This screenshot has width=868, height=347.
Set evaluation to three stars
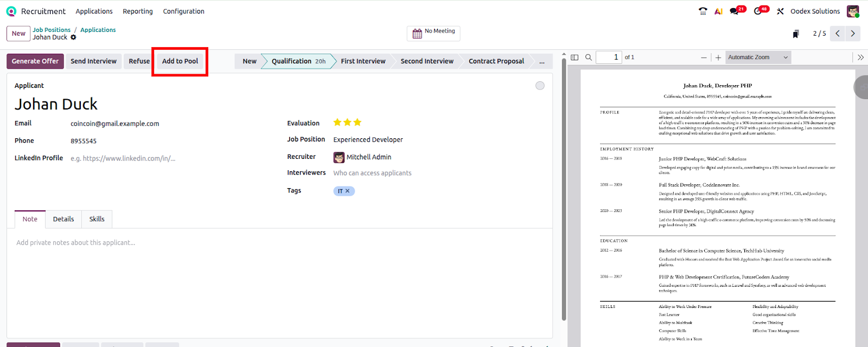click(358, 123)
